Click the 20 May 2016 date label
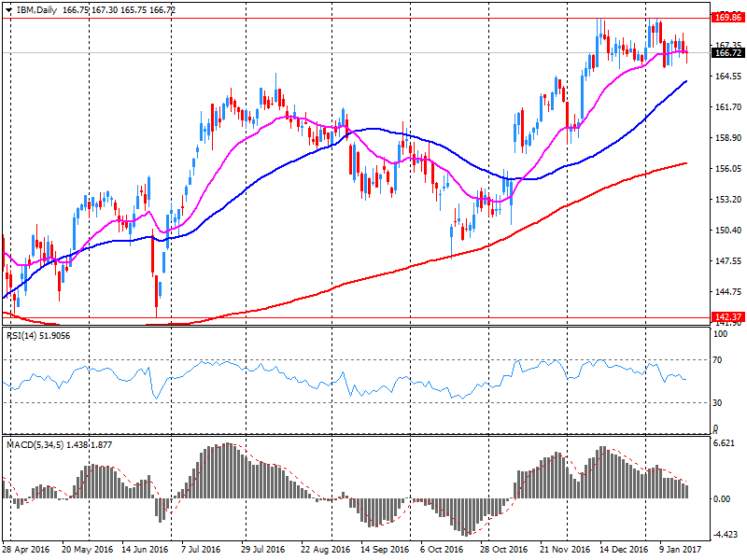The image size is (747, 560). pos(87,550)
